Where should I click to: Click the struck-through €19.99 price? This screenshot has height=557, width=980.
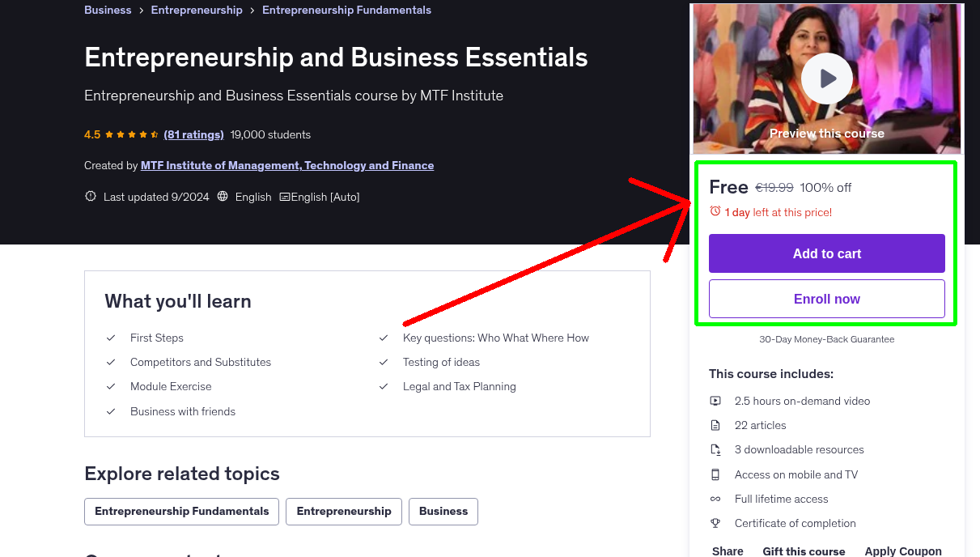pos(774,188)
